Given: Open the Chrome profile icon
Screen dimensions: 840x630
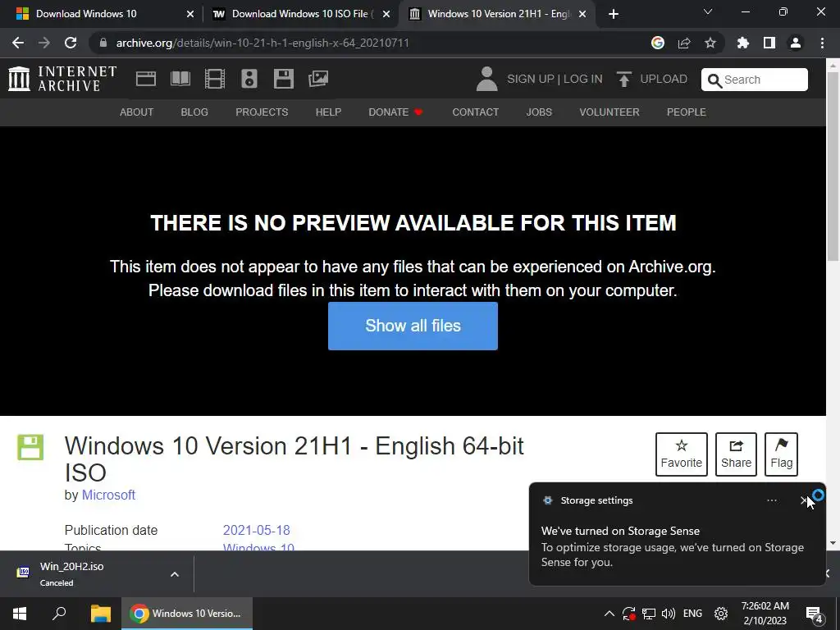Looking at the screenshot, I should pos(796,43).
